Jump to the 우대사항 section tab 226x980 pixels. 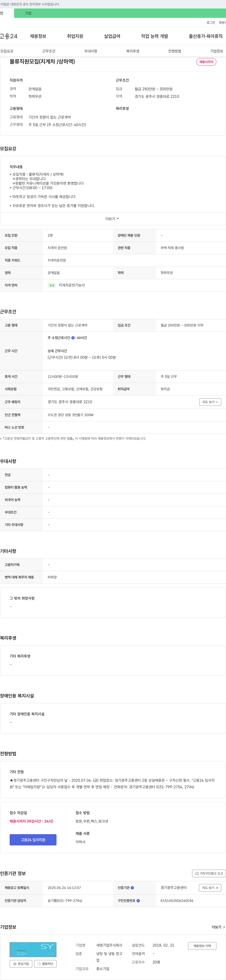tap(91, 51)
